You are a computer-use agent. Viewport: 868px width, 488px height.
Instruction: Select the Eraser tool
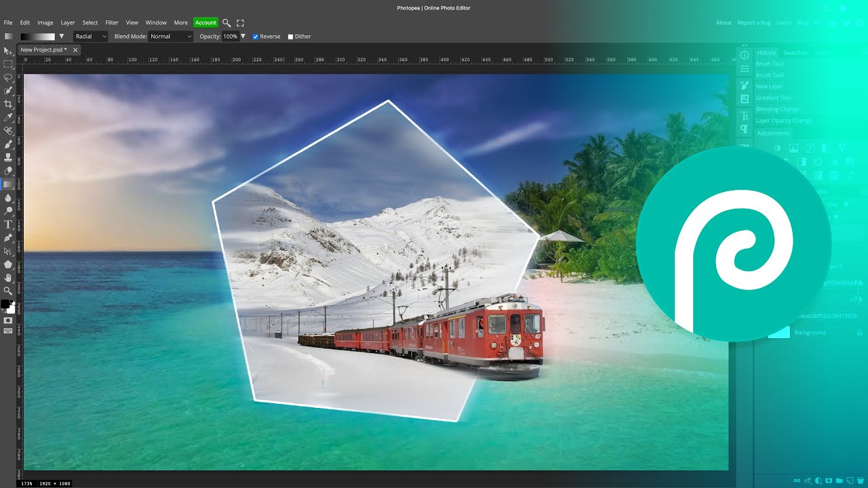(x=8, y=171)
